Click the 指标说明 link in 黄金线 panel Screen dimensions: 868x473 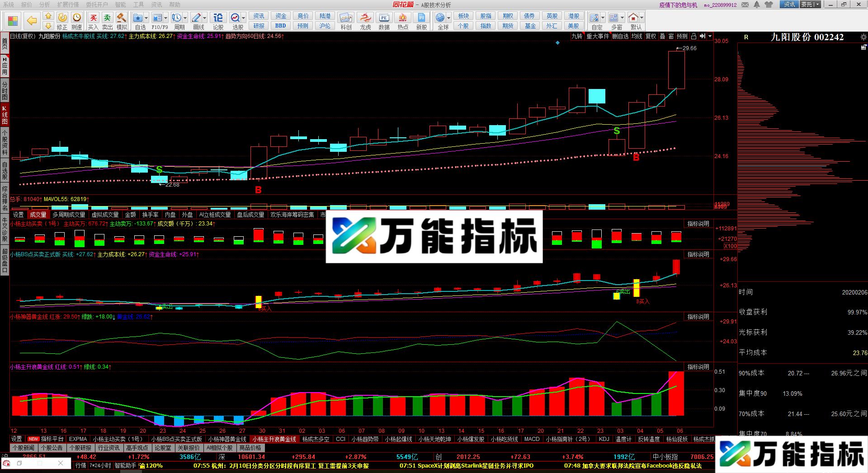698,317
